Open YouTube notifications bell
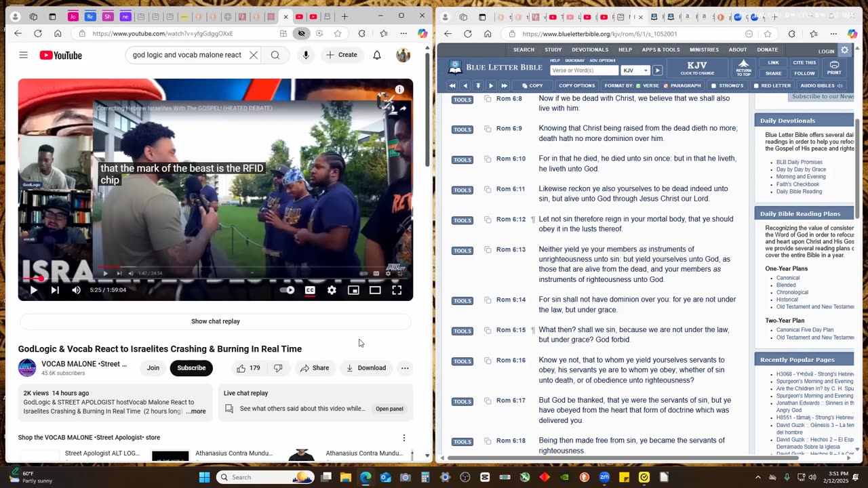This screenshot has height=488, width=868. tap(377, 55)
